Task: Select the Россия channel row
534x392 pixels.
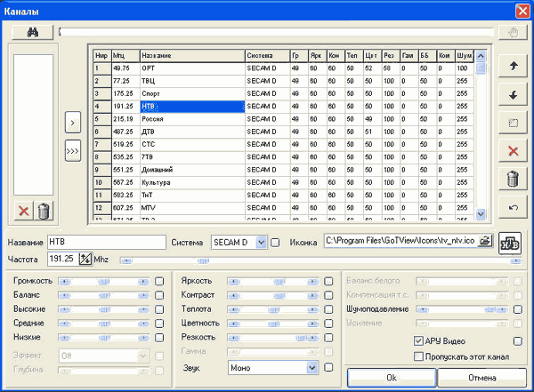Action: (x=283, y=119)
